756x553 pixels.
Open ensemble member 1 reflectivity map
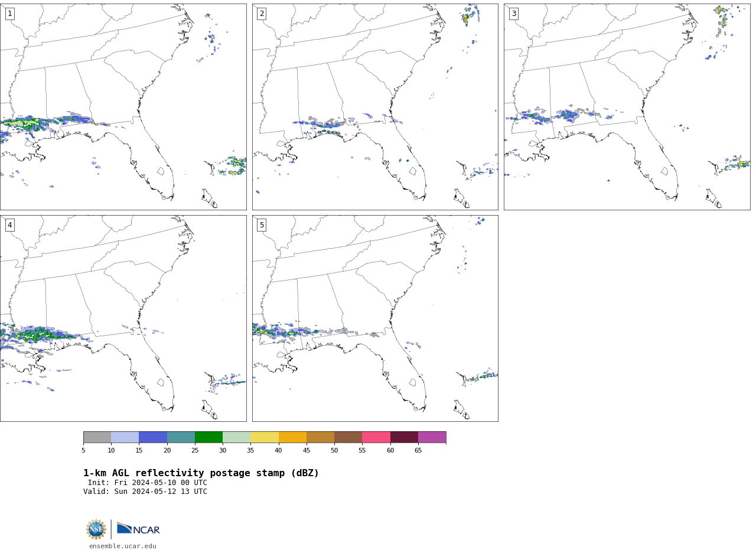123,107
